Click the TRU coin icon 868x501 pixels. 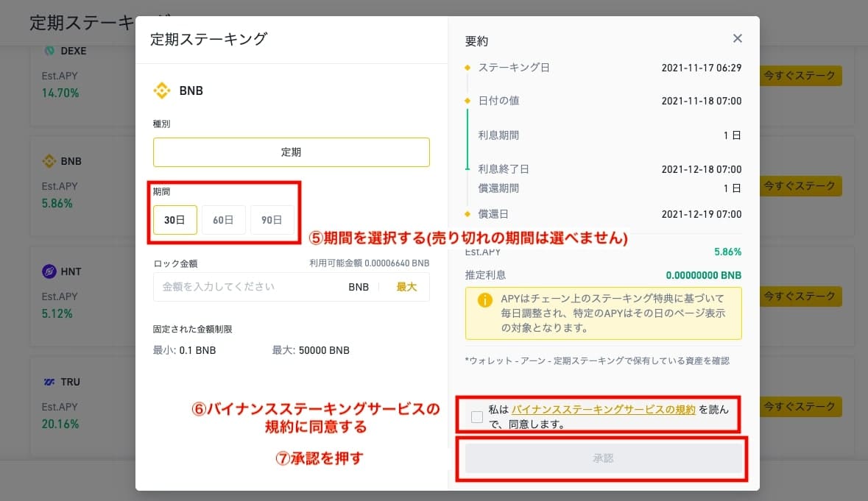click(x=49, y=382)
